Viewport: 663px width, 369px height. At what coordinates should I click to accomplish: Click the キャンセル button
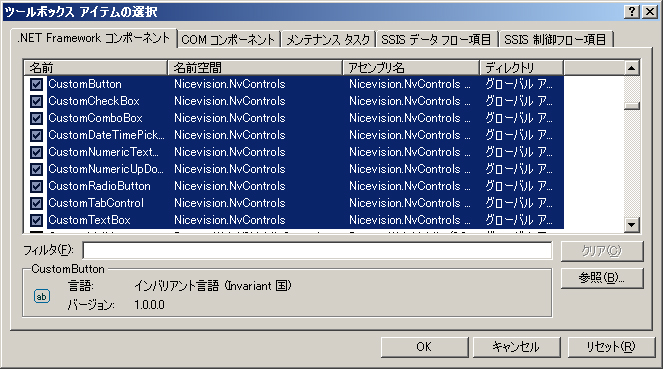516,347
